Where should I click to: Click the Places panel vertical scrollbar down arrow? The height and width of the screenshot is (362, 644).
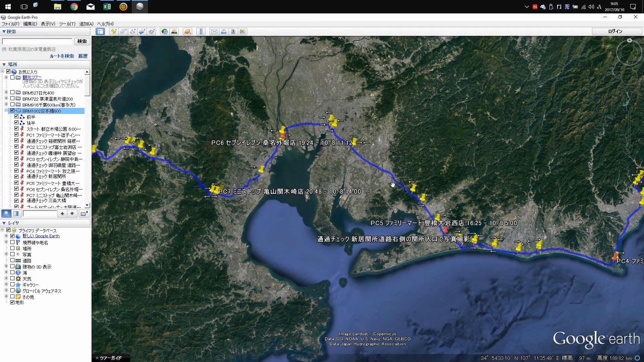(87, 205)
